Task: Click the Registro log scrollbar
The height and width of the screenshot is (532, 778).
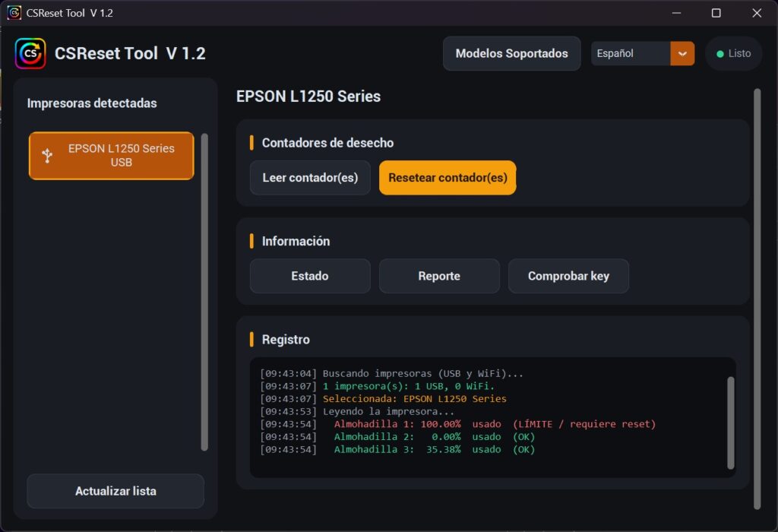Action: pyautogui.click(x=730, y=423)
